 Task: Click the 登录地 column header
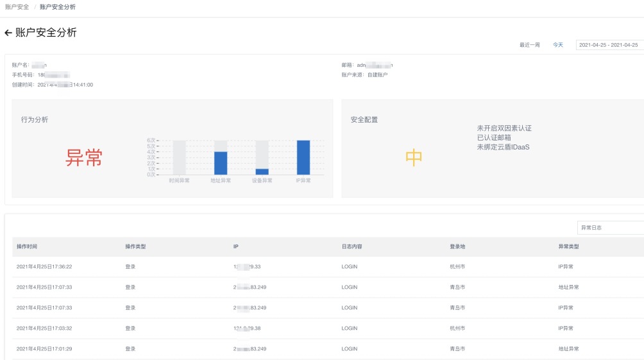pos(458,246)
